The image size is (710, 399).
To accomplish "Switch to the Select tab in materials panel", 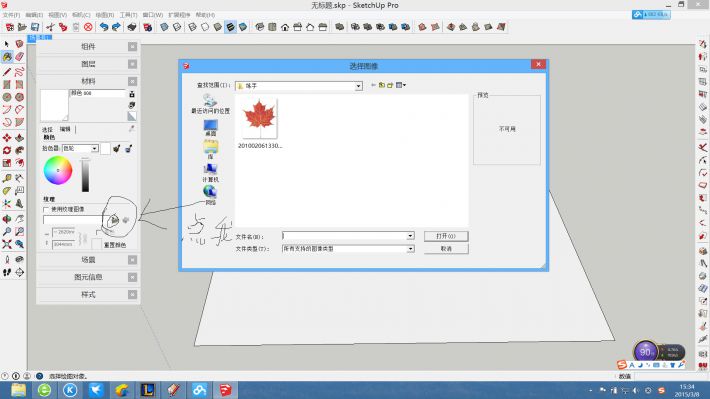I will [x=48, y=130].
